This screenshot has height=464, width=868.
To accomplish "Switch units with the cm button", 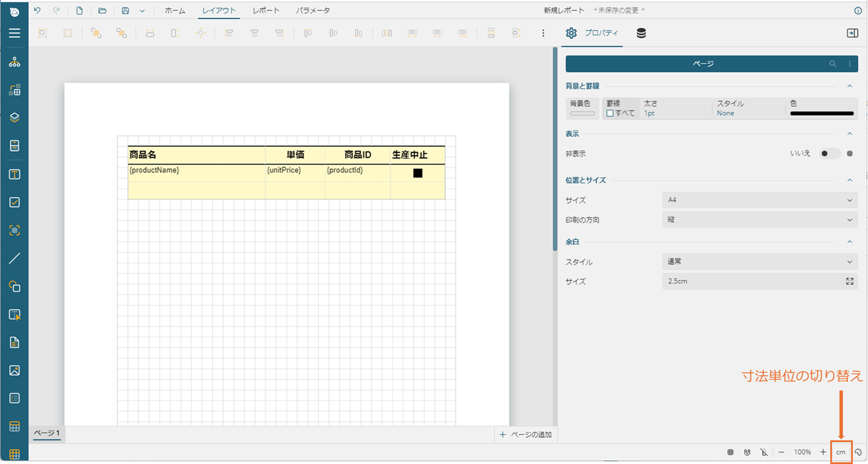I will (841, 452).
